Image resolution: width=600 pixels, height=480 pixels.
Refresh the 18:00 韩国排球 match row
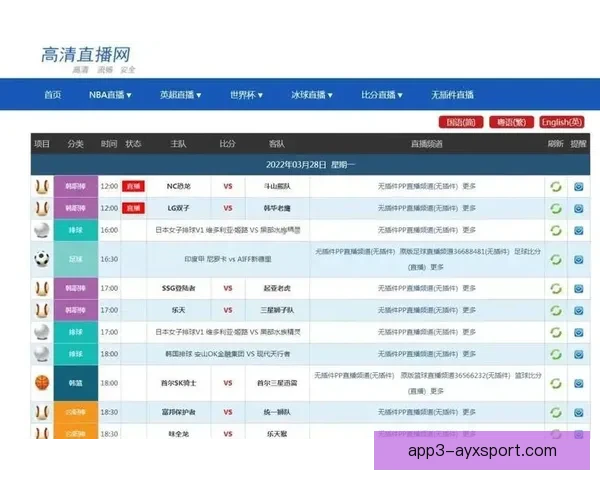[x=556, y=354]
